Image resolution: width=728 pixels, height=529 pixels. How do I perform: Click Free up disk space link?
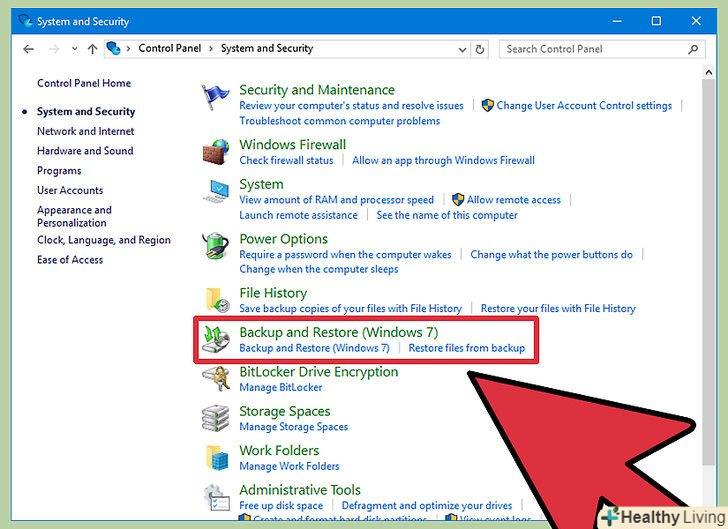(x=281, y=505)
